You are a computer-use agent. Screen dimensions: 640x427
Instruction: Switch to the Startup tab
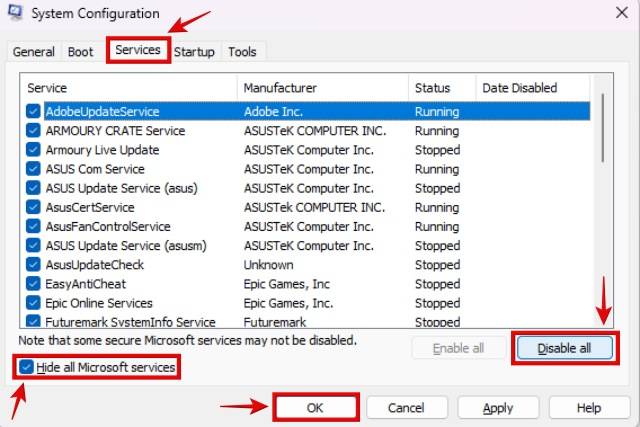coord(194,52)
